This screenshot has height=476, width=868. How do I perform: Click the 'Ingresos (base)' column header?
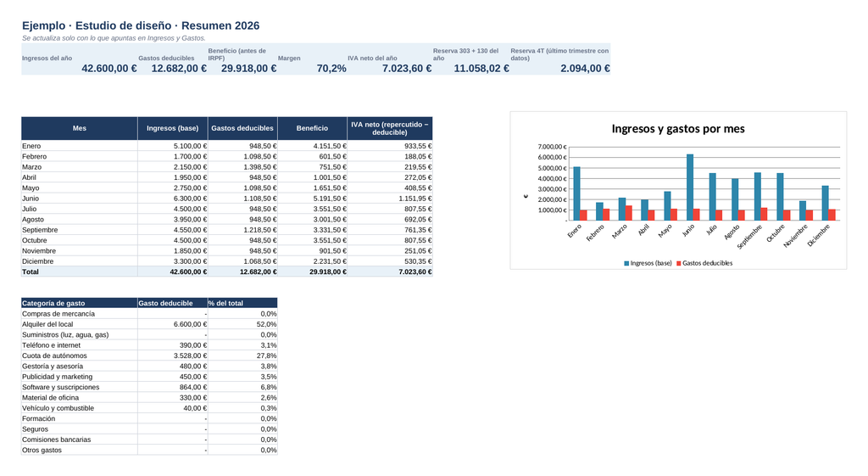pos(173,128)
